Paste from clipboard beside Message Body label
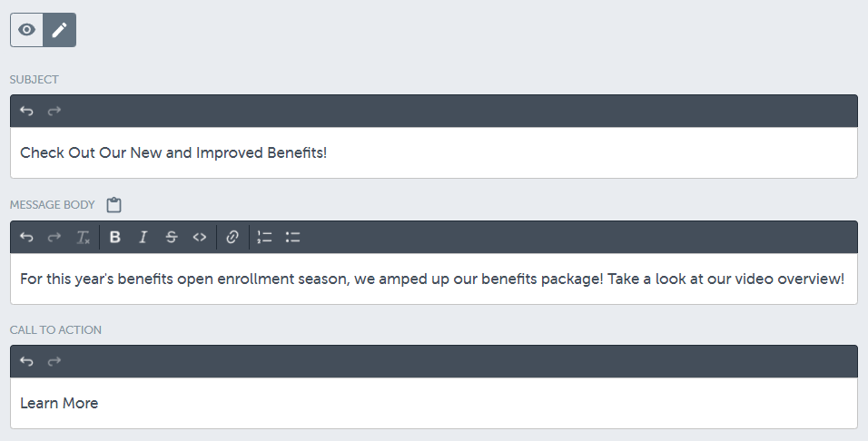This screenshot has width=868, height=441. pyautogui.click(x=113, y=204)
